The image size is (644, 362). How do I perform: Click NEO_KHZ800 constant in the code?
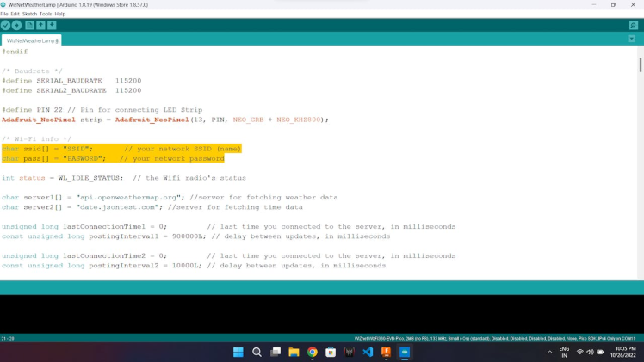tap(298, 120)
